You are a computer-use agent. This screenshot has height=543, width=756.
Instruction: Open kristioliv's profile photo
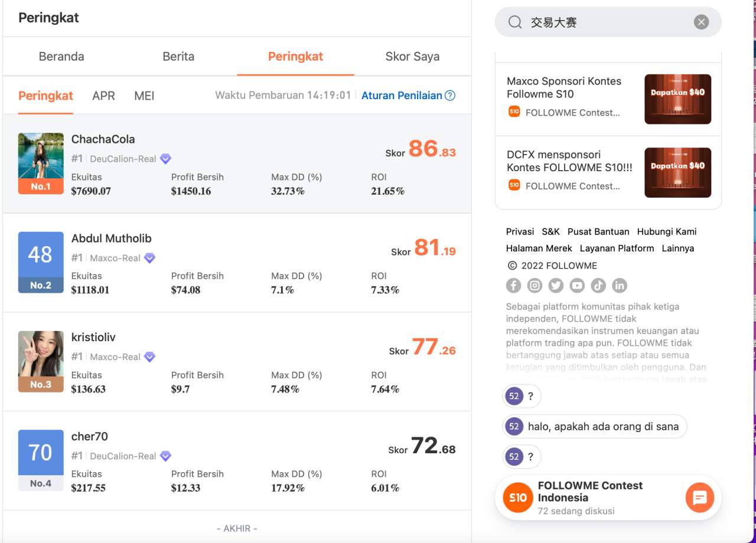click(41, 362)
